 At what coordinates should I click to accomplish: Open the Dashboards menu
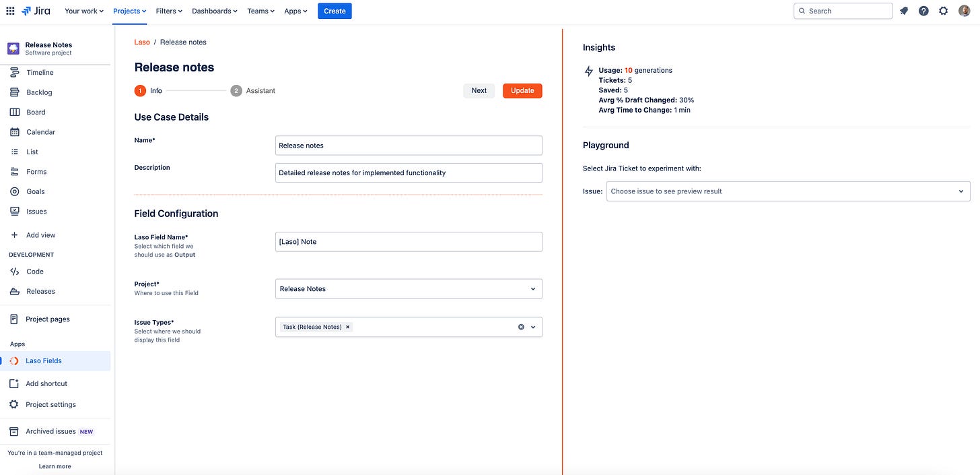215,11
